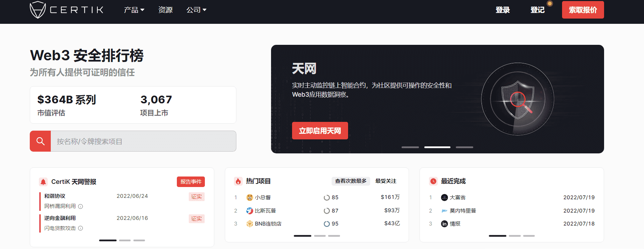This screenshot has height=249, width=644.
Task: Click 证实 badge for 逆向金融利用
Action: click(196, 219)
